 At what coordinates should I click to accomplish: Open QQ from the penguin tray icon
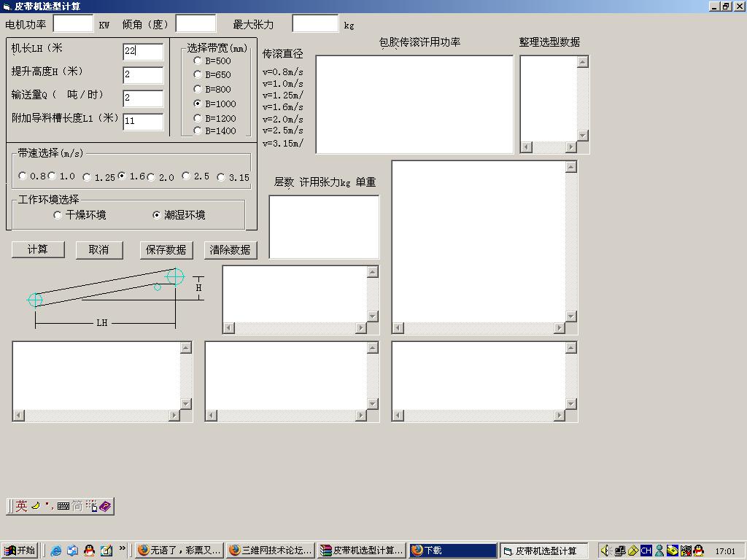pyautogui.click(x=699, y=549)
